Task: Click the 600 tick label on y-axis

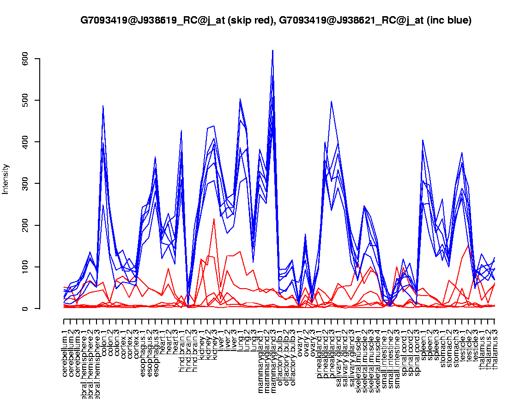Action: click(x=26, y=59)
